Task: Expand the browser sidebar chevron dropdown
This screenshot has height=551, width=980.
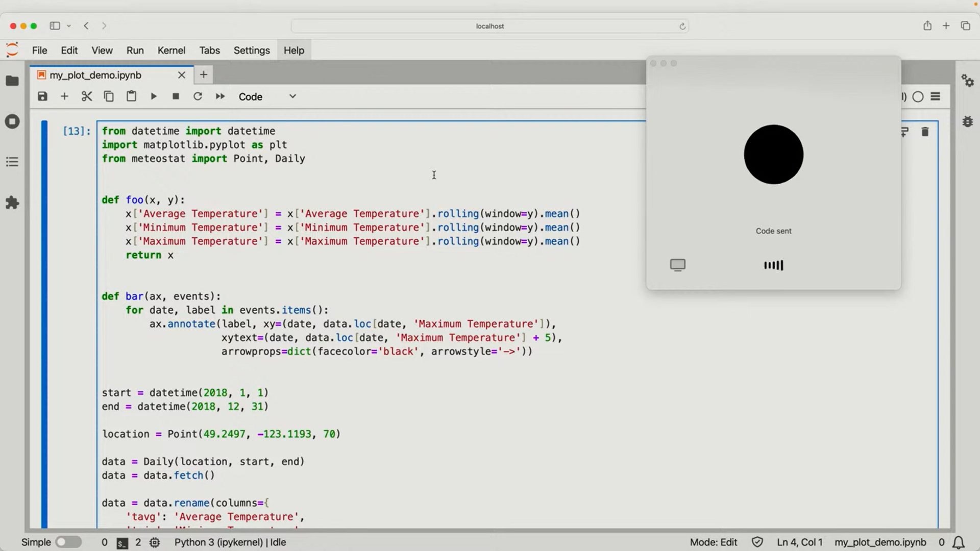Action: point(69,26)
